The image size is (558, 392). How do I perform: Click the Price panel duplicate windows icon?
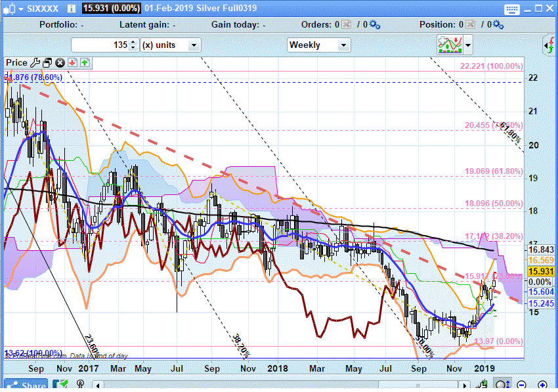click(x=47, y=63)
